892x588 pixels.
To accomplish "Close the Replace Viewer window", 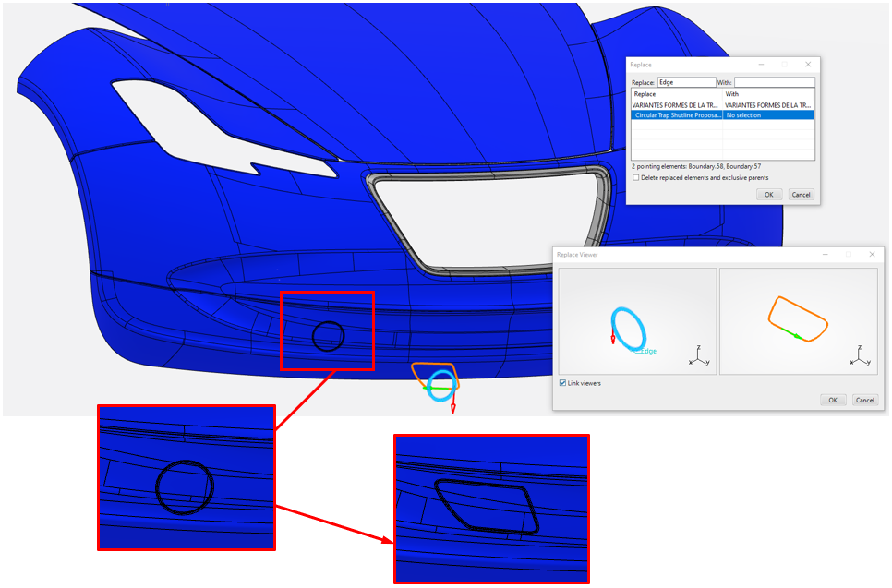I will tap(872, 254).
